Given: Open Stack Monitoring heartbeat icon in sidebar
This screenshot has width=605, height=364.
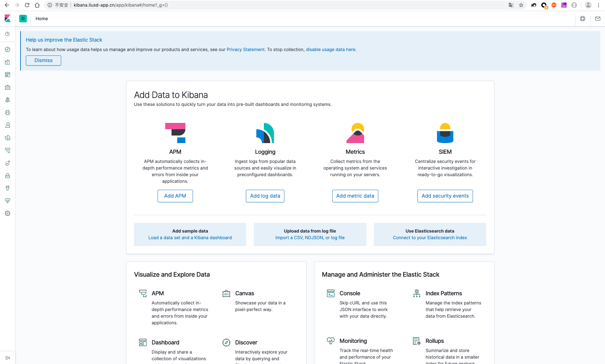Looking at the screenshot, I should coord(8,201).
